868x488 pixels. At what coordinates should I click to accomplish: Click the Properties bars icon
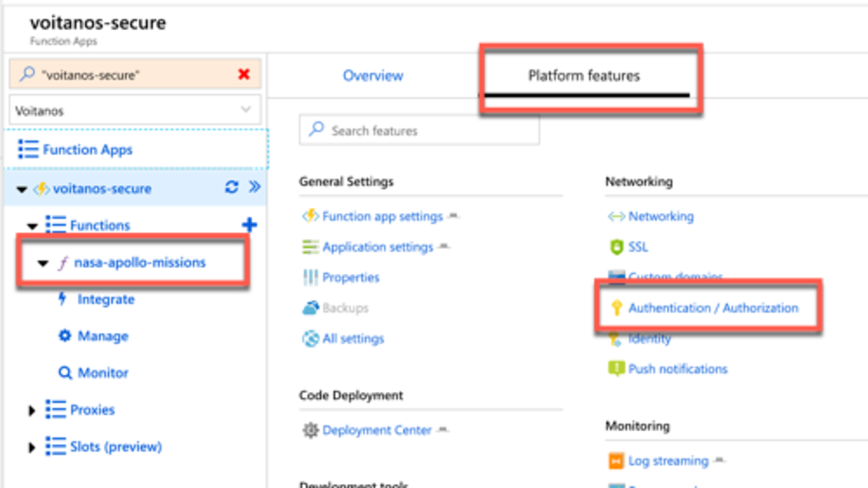[x=311, y=277]
